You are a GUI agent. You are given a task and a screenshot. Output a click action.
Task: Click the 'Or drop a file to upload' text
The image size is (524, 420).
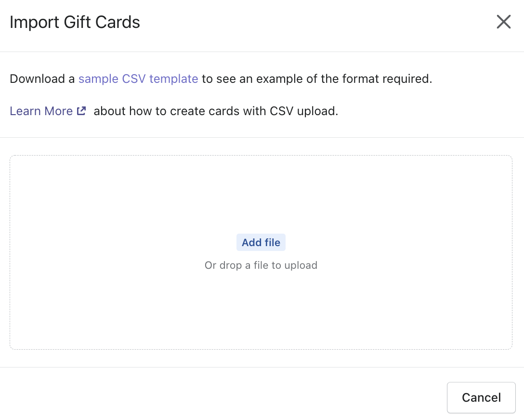(261, 265)
